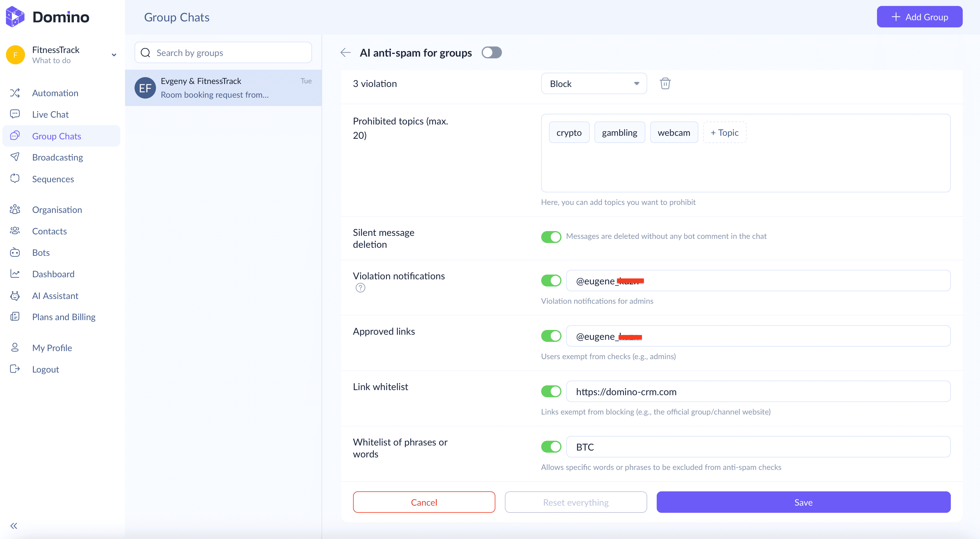Click the Live Chat speech bubble icon
Screen dimensions: 980x539
pyautogui.click(x=15, y=114)
